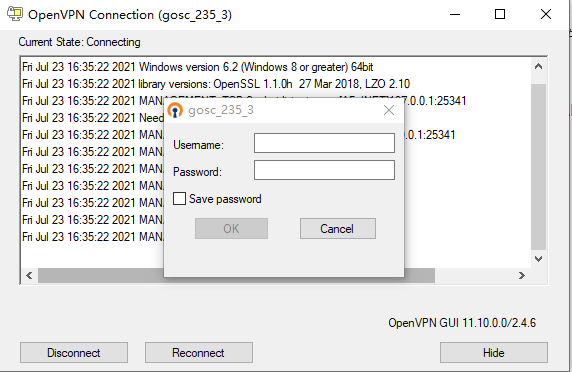
Task: Click the Save password label text
Action: pyautogui.click(x=225, y=199)
